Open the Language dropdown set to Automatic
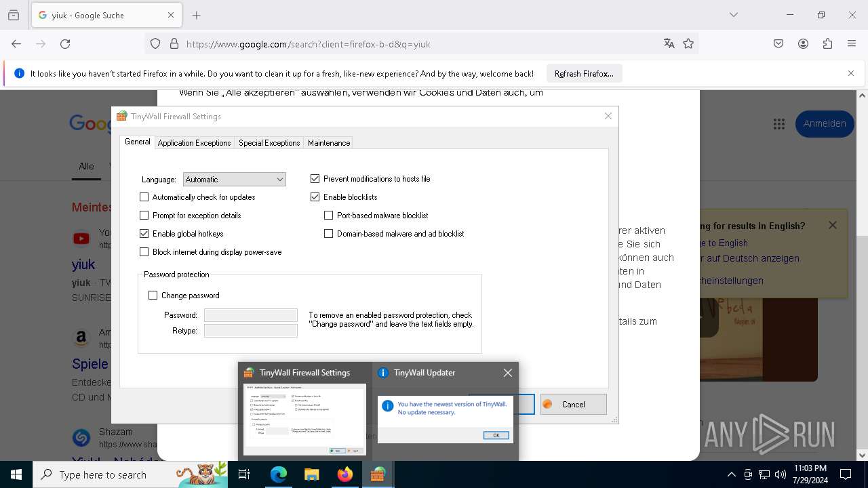 click(234, 180)
